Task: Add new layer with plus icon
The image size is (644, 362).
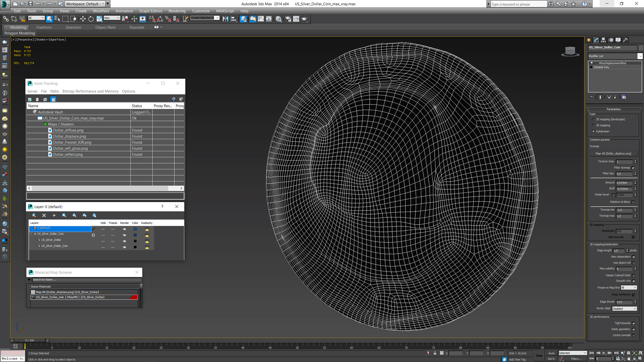Action: pos(54,215)
